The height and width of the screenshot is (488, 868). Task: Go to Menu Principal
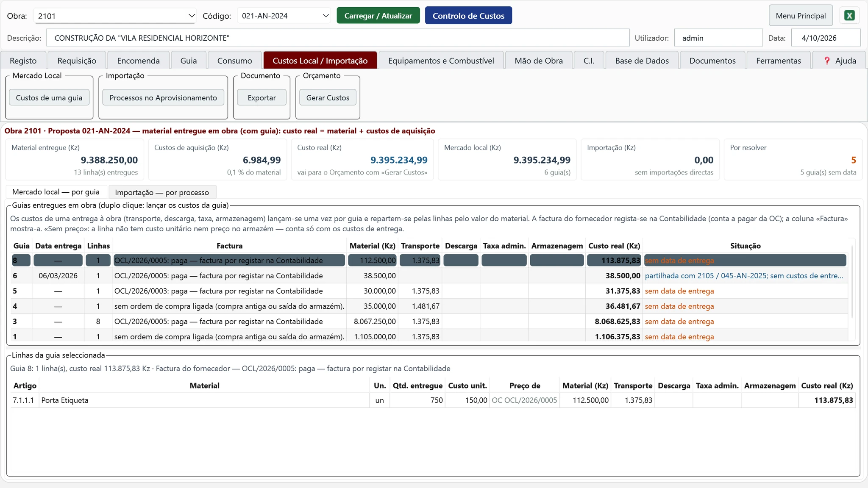point(801,16)
